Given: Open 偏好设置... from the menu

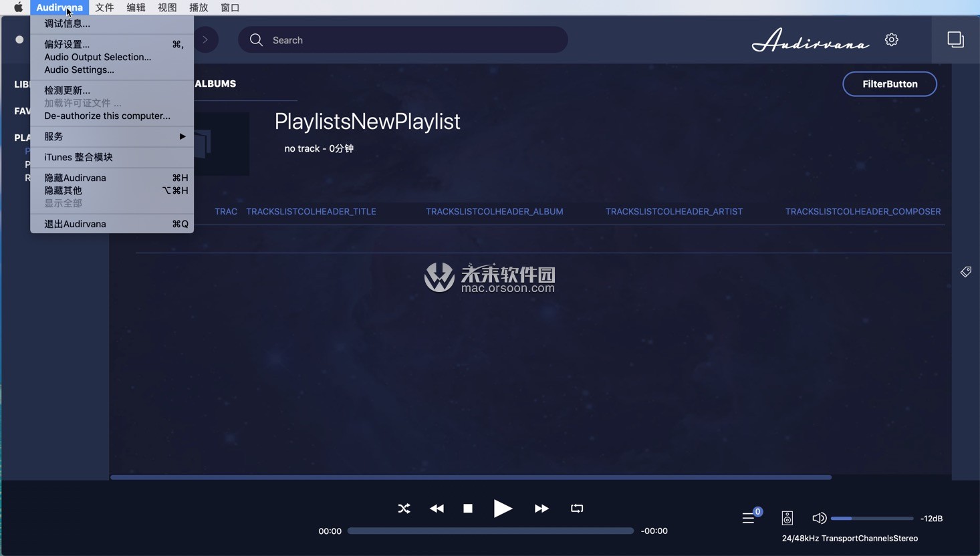Looking at the screenshot, I should point(112,44).
